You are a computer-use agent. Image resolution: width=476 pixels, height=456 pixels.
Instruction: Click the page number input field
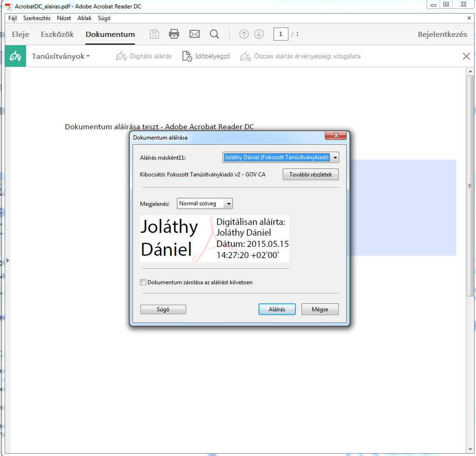280,34
